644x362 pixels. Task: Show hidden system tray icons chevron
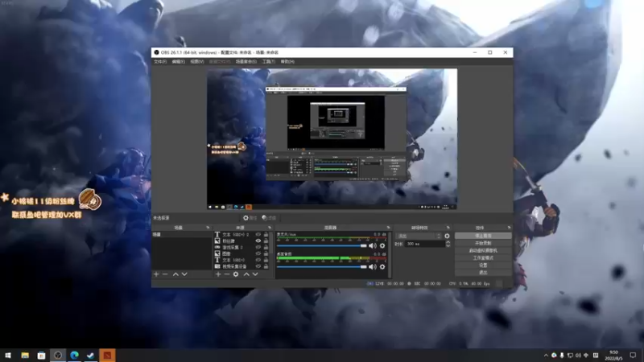coord(546,356)
